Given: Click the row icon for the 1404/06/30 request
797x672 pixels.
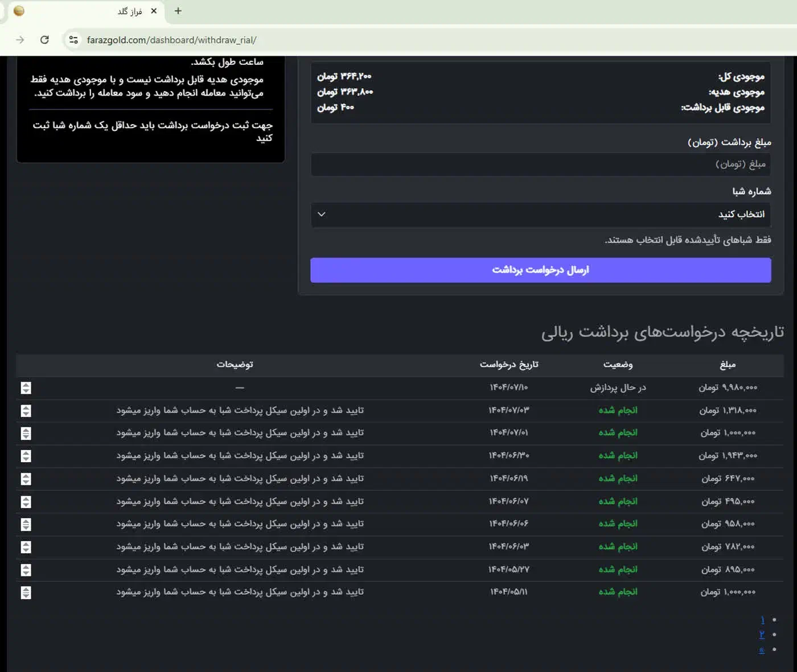Looking at the screenshot, I should pos(26,456).
